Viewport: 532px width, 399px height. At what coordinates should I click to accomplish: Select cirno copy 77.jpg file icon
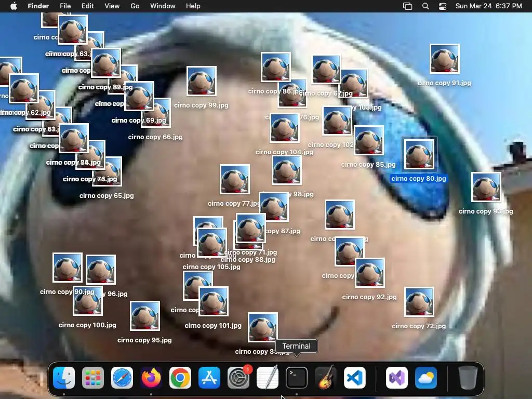[235, 179]
